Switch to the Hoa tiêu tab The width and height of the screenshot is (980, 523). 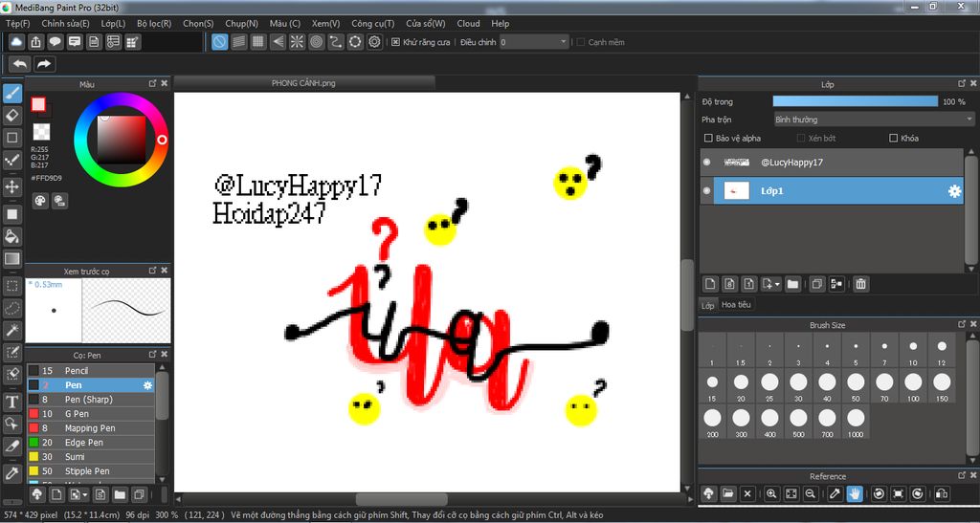736,305
